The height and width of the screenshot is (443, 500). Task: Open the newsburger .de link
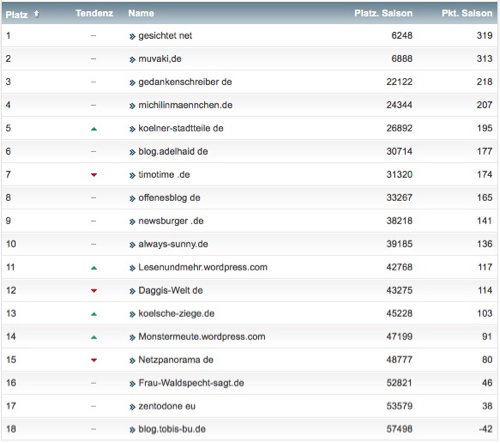[171, 221]
